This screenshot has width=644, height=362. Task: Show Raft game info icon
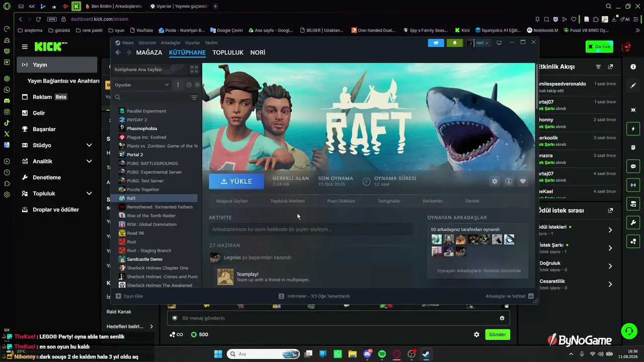pyautogui.click(x=509, y=182)
